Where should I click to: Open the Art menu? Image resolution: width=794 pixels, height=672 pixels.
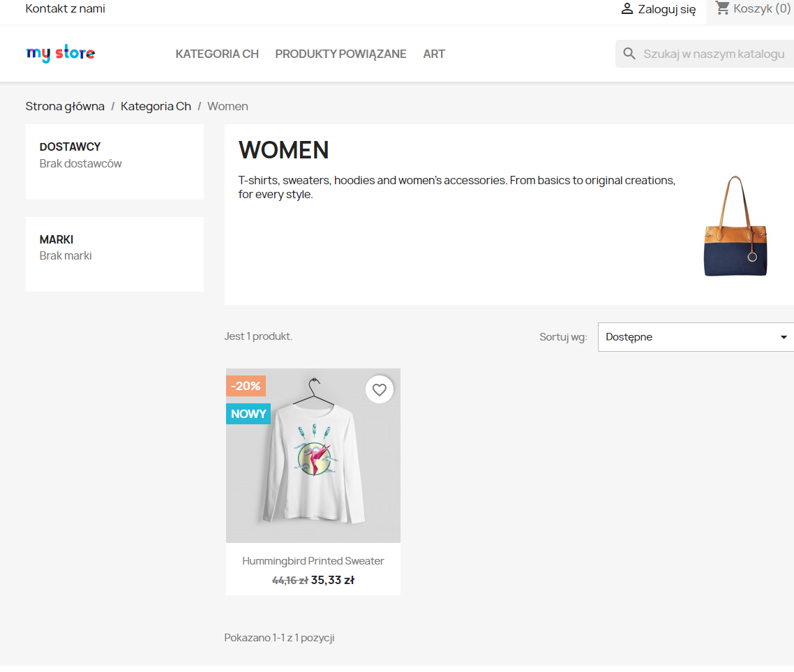click(434, 54)
